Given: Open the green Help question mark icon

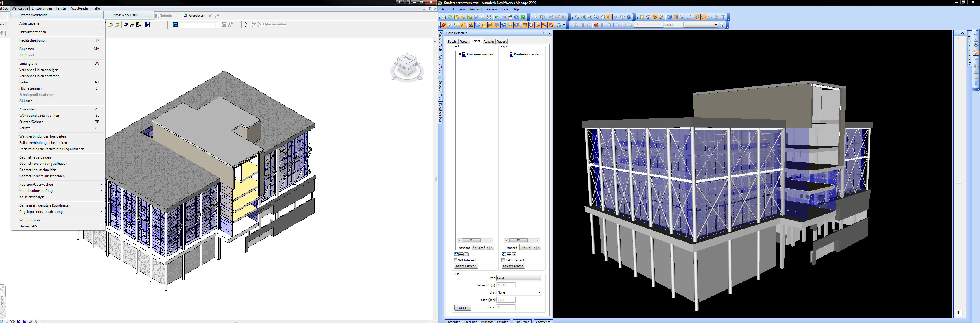Looking at the screenshot, I should (523, 17).
